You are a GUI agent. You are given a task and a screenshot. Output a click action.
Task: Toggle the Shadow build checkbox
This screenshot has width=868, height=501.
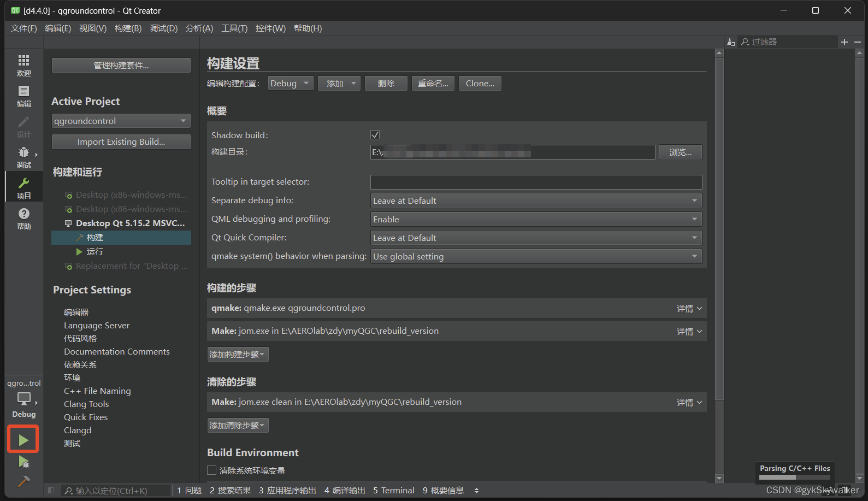[x=375, y=135]
